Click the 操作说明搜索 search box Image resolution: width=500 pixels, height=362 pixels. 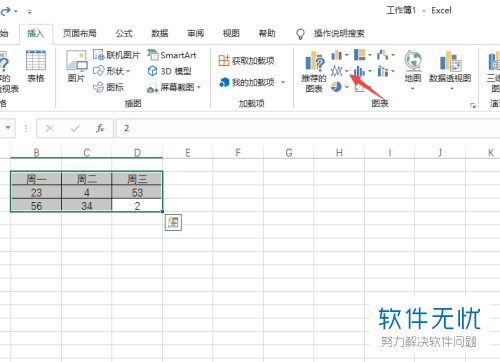339,33
